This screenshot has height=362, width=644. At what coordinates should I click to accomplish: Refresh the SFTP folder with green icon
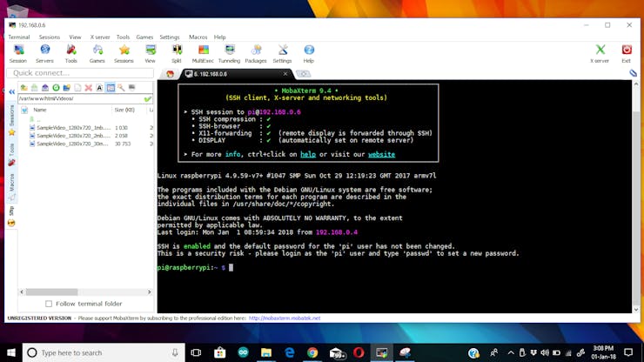click(56, 88)
